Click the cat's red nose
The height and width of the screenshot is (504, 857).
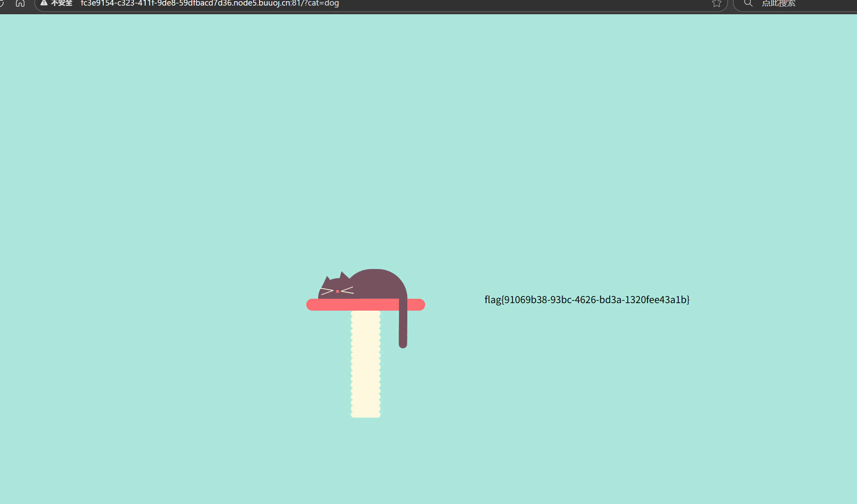point(338,291)
